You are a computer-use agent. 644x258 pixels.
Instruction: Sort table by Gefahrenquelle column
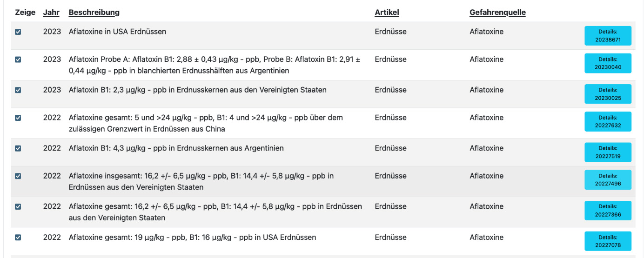[497, 13]
